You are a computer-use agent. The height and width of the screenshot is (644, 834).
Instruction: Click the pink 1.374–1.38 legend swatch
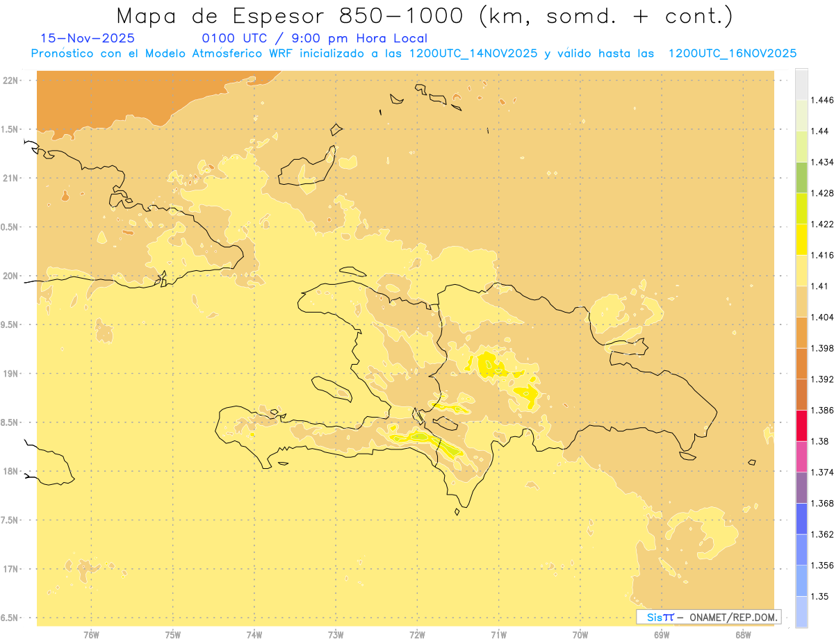[x=801, y=456]
